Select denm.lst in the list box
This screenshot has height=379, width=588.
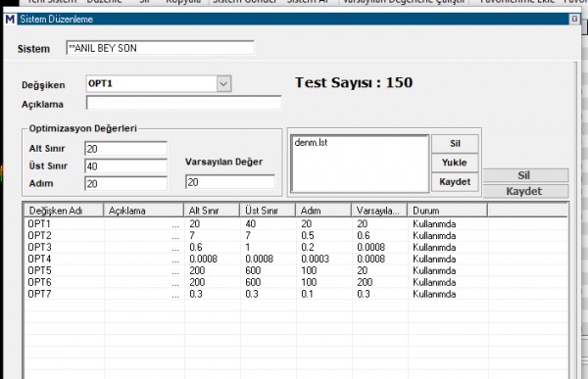(311, 142)
